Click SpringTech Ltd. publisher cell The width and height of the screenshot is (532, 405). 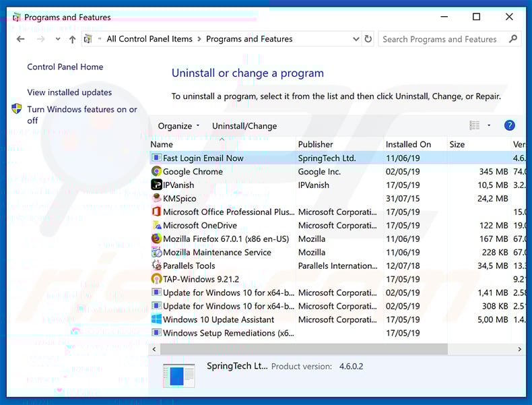pos(327,158)
